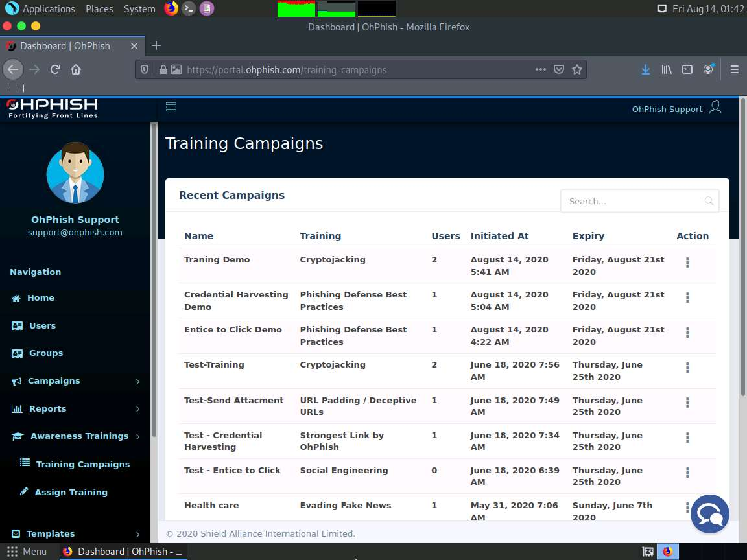Click the Expiry column header
Image resolution: width=747 pixels, height=560 pixels.
588,236
